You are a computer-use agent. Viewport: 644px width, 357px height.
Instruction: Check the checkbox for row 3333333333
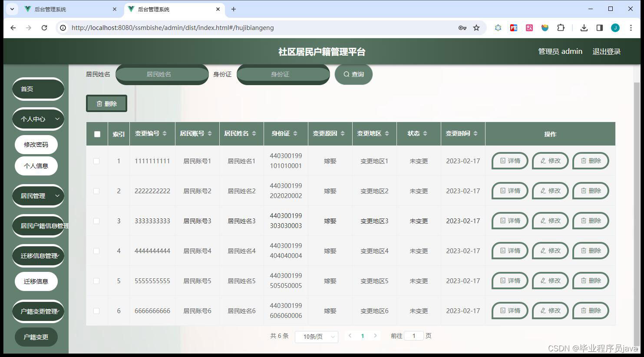point(96,221)
